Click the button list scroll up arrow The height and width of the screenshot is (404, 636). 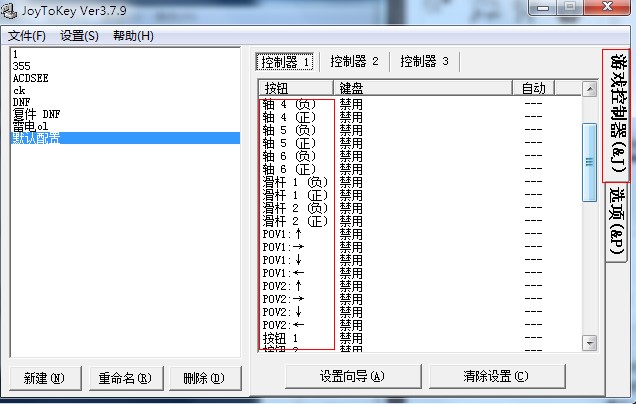(589, 89)
